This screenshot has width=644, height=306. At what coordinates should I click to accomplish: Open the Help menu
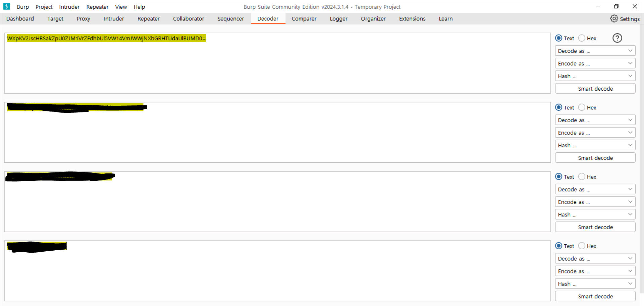coord(139,7)
